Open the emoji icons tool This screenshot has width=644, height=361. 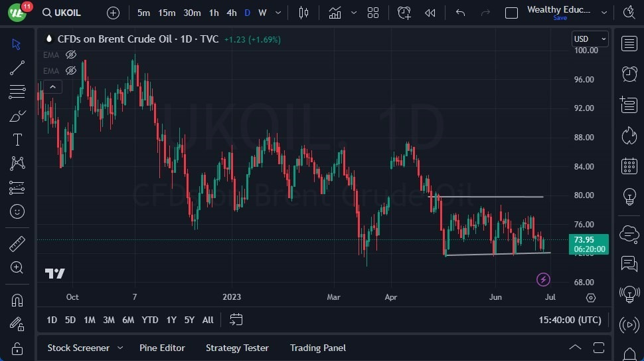17,212
